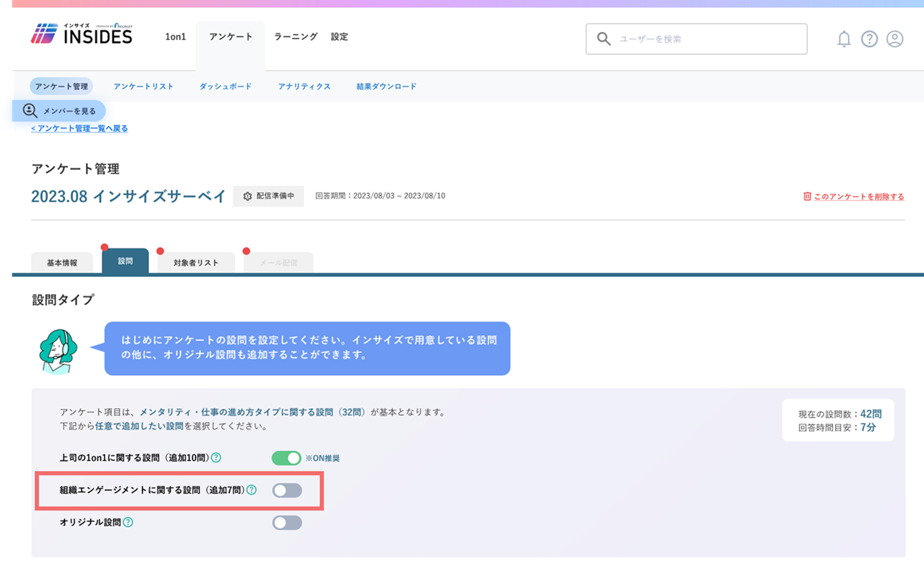Click the trash icon for deleting the survey
The height and width of the screenshot is (582, 924).
coord(807,196)
